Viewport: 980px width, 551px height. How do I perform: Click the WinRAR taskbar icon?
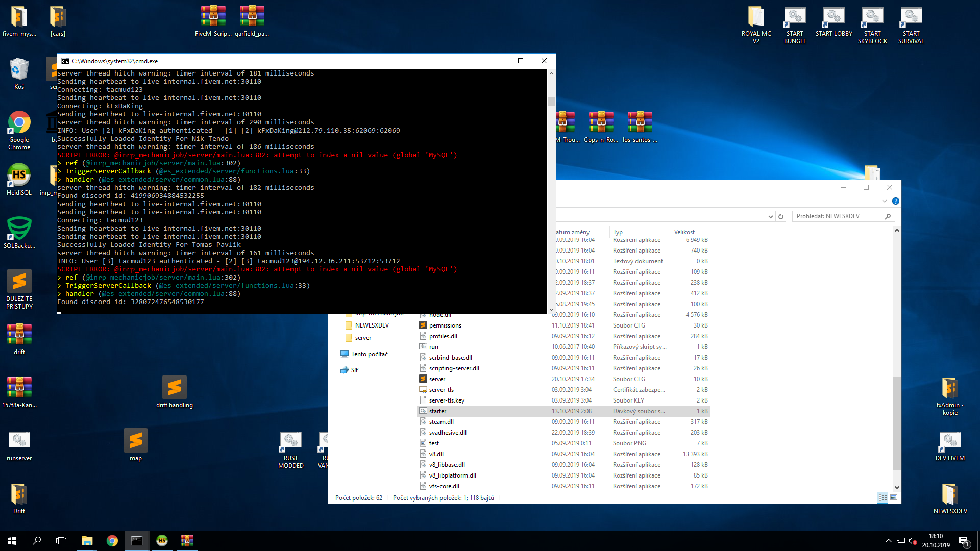click(187, 541)
